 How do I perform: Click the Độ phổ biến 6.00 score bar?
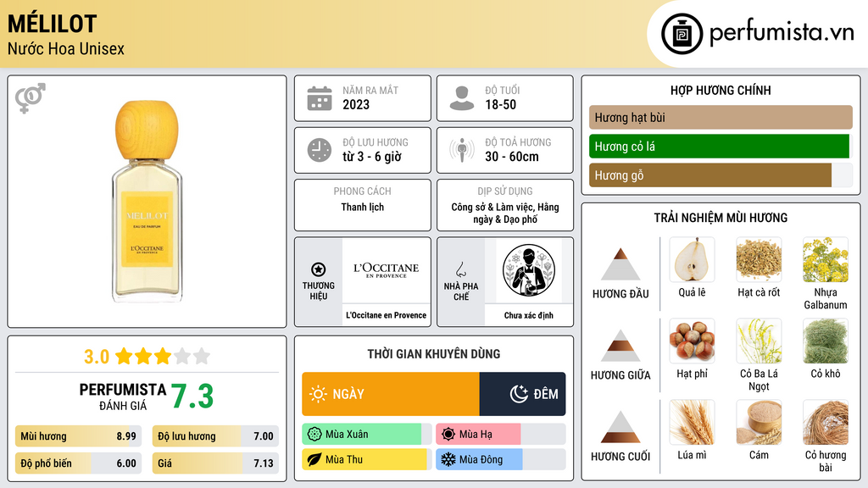click(78, 463)
